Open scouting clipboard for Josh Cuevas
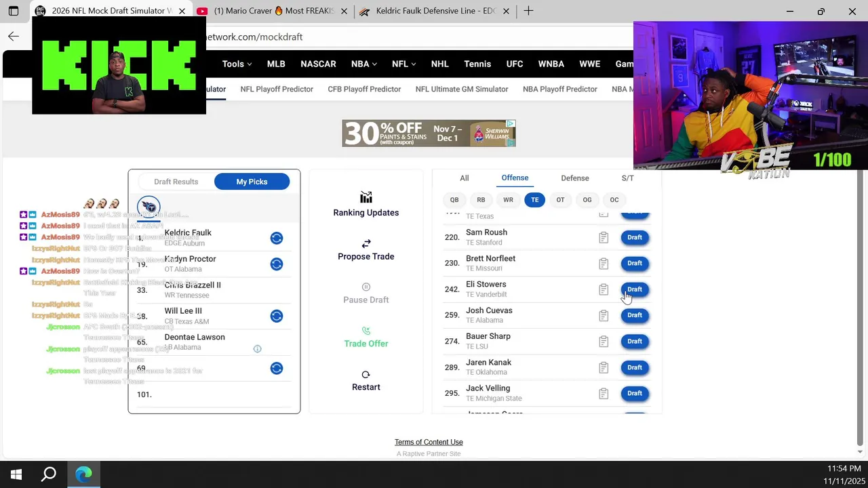The height and width of the screenshot is (488, 868). click(x=604, y=315)
